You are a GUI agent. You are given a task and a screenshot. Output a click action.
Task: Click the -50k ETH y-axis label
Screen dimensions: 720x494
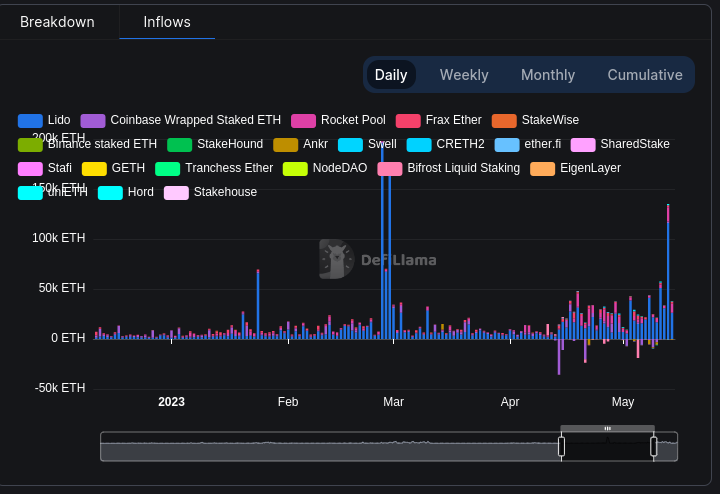pos(60,388)
